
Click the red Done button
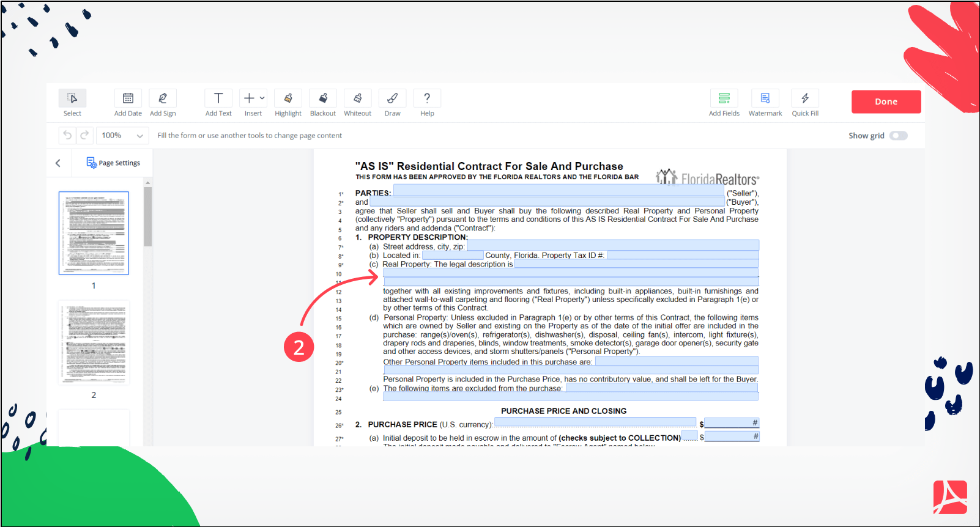(886, 102)
